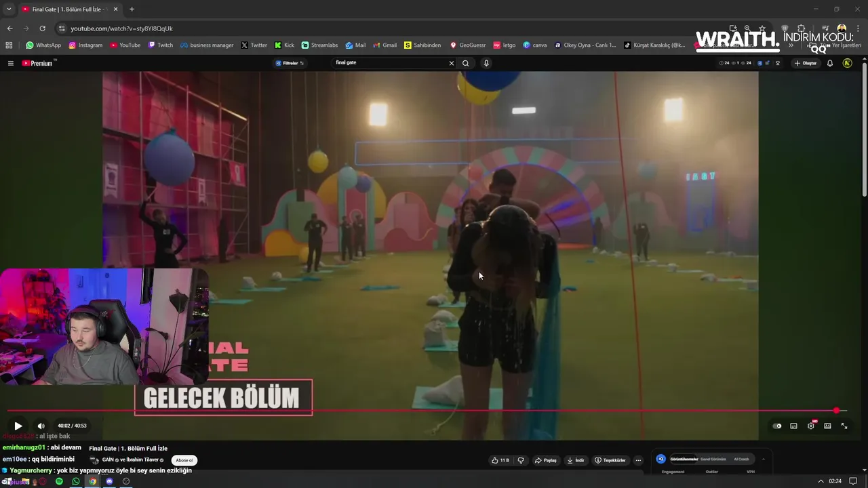The height and width of the screenshot is (488, 868).
Task: Open the business manager bookmark
Action: [x=207, y=45]
